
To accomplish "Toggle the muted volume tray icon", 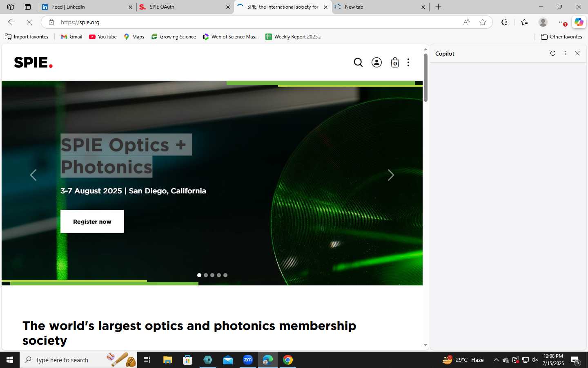I will (535, 360).
